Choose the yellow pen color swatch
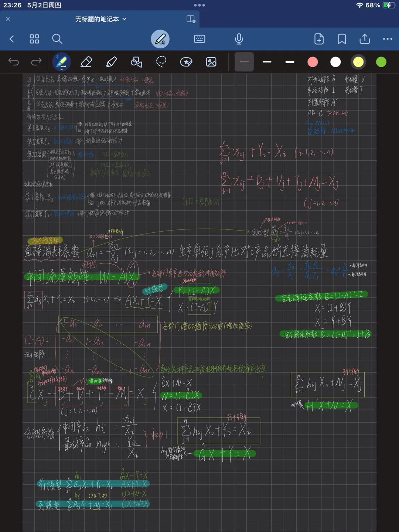This screenshot has height=532, width=399. pyautogui.click(x=358, y=62)
